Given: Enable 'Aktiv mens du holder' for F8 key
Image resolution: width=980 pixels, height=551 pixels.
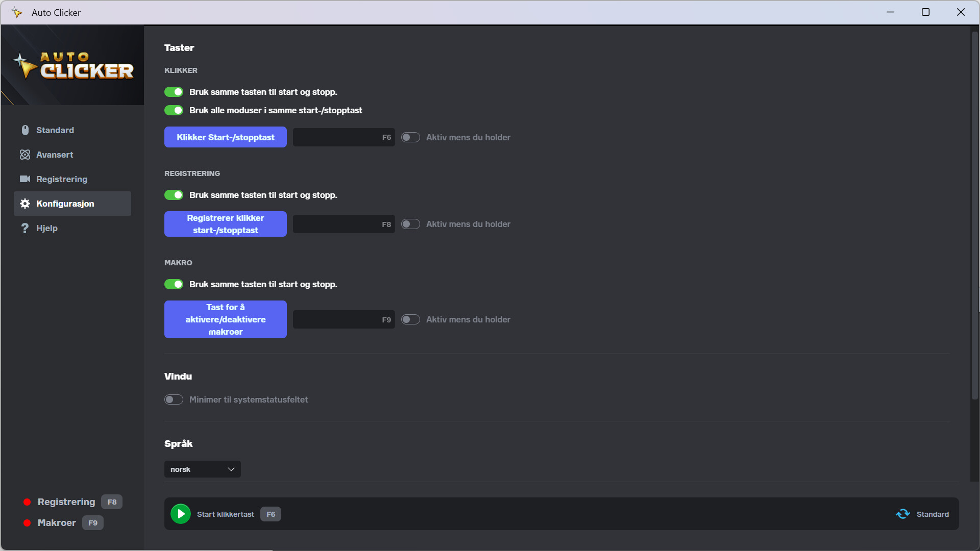Looking at the screenshot, I should tap(410, 224).
